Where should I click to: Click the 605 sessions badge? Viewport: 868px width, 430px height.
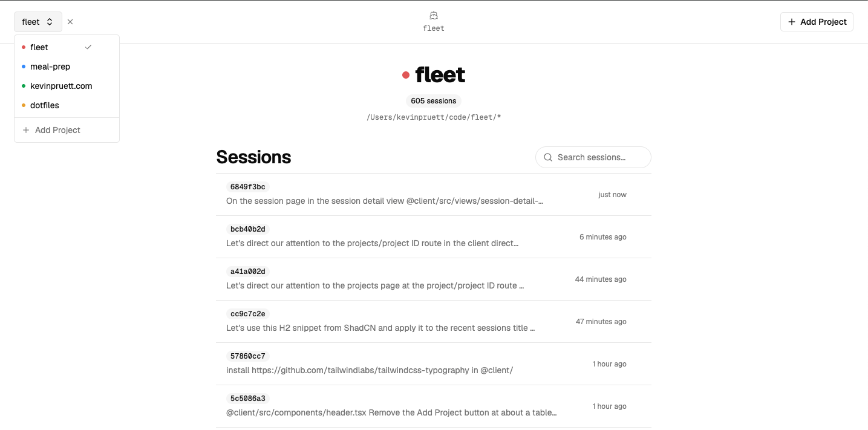(x=433, y=100)
